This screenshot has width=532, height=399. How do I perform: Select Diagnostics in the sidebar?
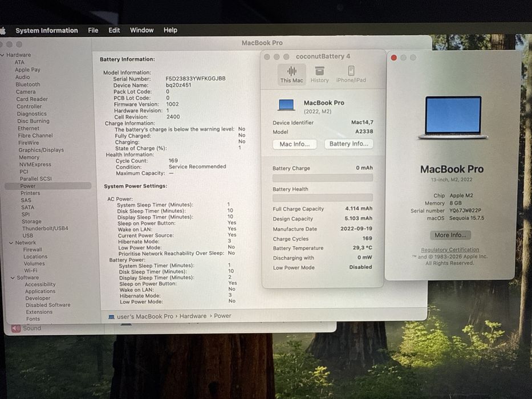(x=32, y=114)
